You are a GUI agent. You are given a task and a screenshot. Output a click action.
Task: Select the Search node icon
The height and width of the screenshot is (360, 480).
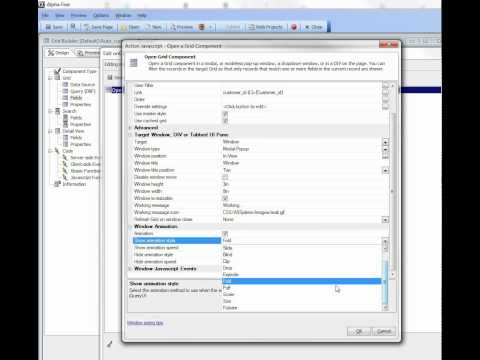pyautogui.click(x=58, y=111)
